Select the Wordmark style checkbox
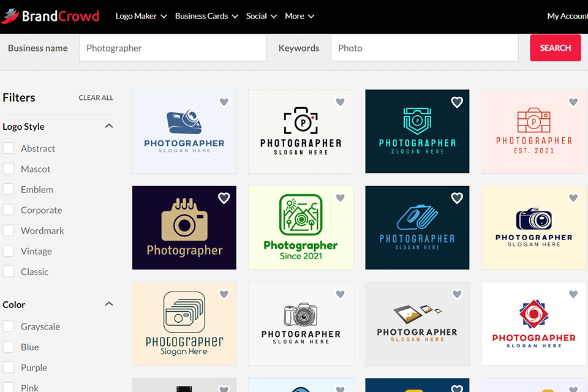The image size is (588, 392). 9,230
